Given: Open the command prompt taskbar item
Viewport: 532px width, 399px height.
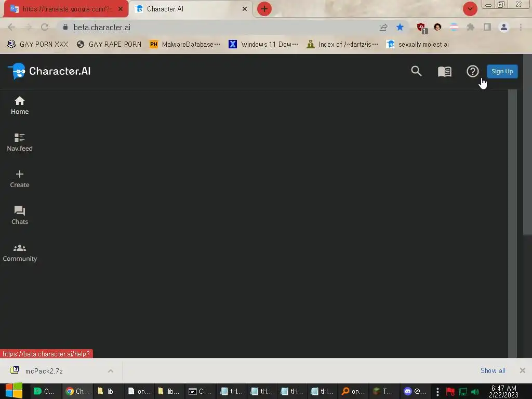Looking at the screenshot, I should tap(200, 391).
